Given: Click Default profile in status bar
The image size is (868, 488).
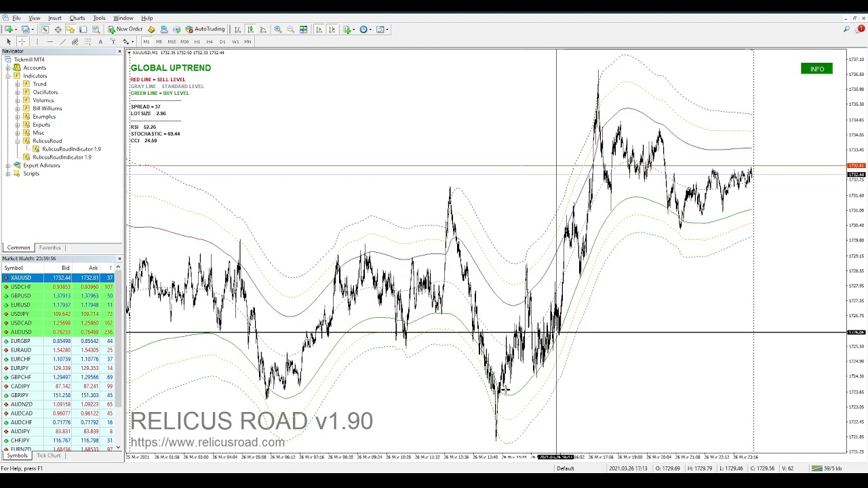Looking at the screenshot, I should (x=566, y=468).
